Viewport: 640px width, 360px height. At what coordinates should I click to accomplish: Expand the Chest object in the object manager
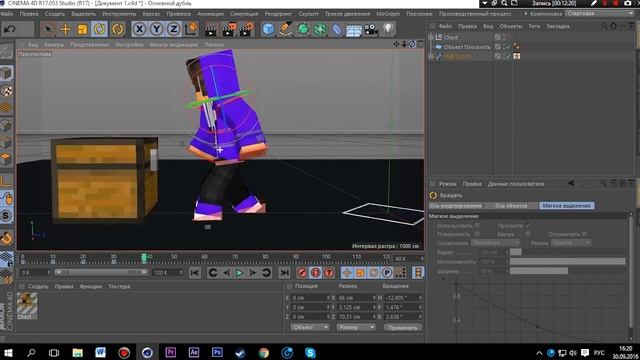pos(430,37)
